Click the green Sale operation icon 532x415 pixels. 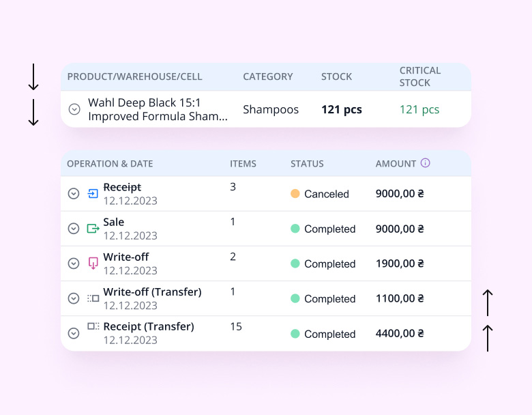click(93, 229)
